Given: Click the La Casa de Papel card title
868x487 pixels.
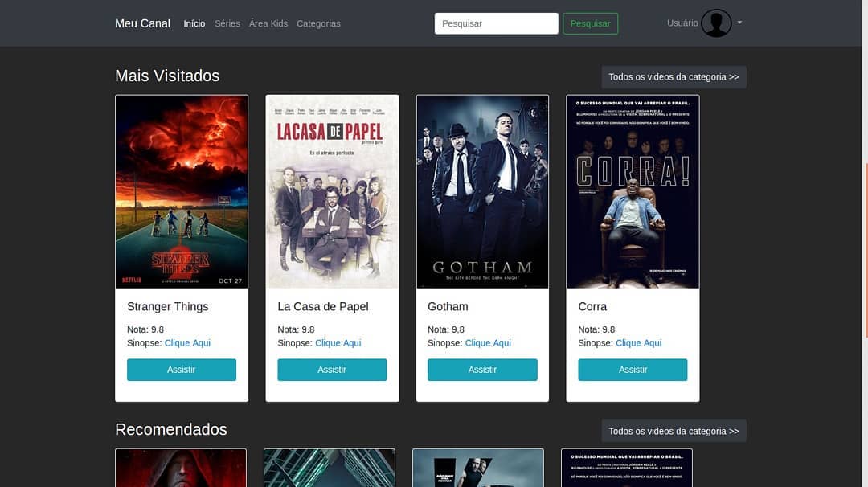Looking at the screenshot, I should click(x=323, y=307).
